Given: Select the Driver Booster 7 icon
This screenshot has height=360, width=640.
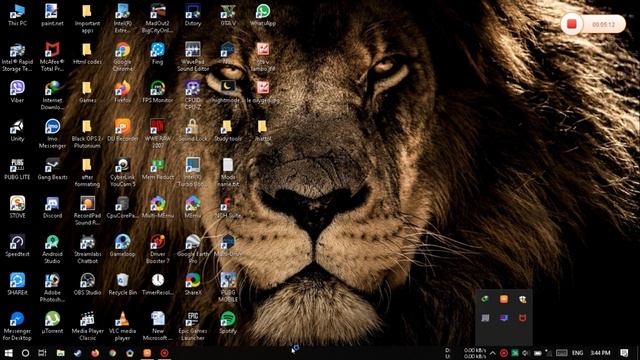Looking at the screenshot, I should pyautogui.click(x=158, y=249).
